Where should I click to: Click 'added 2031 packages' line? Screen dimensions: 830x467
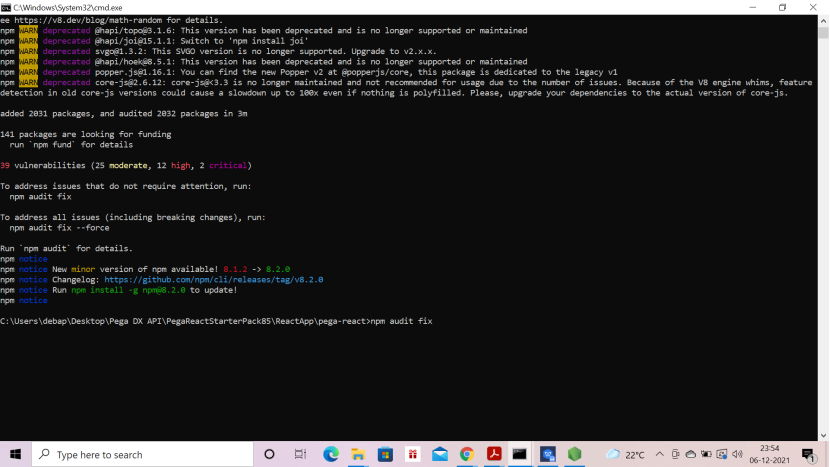pos(123,113)
